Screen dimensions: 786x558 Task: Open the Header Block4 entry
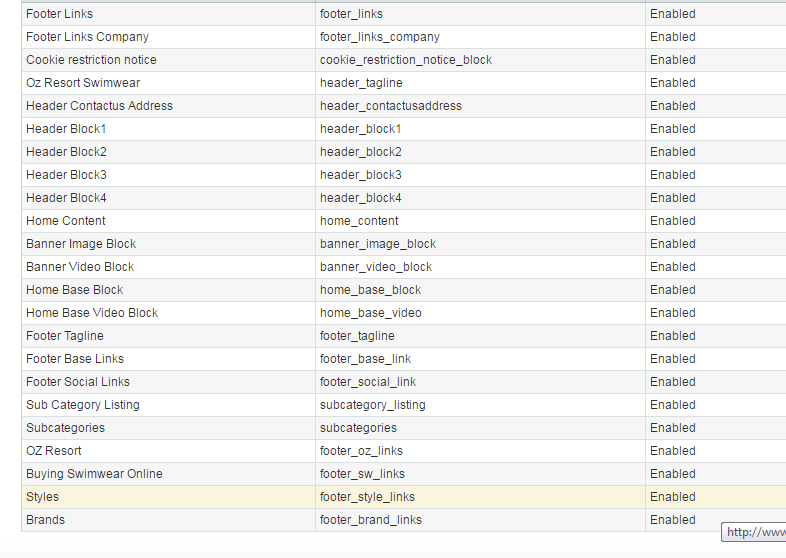(x=66, y=198)
